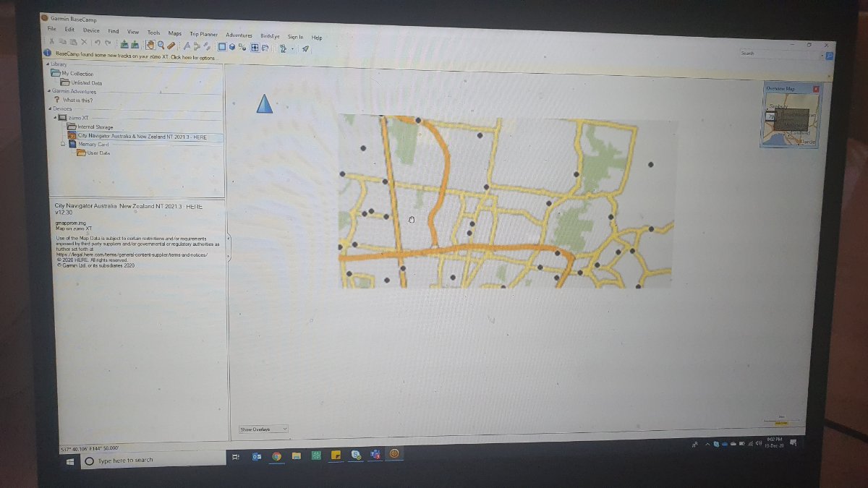Screen dimensions: 868x488
Task: Open Google Chrome from the taskbar
Action: pos(276,457)
